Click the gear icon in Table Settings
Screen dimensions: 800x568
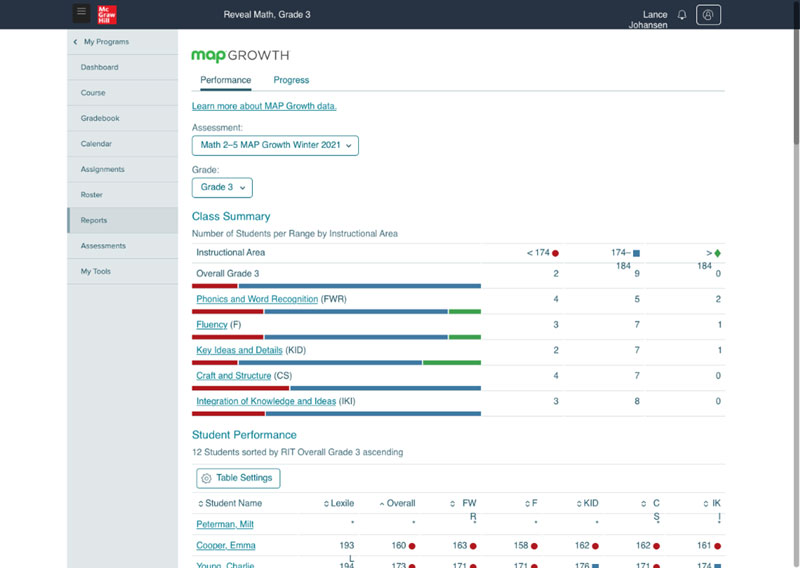pyautogui.click(x=206, y=478)
